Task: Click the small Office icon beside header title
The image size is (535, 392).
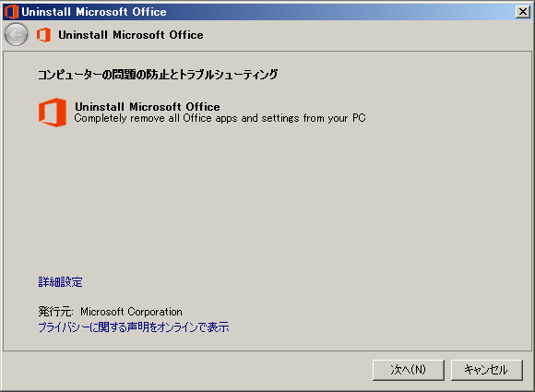Action: pos(43,35)
